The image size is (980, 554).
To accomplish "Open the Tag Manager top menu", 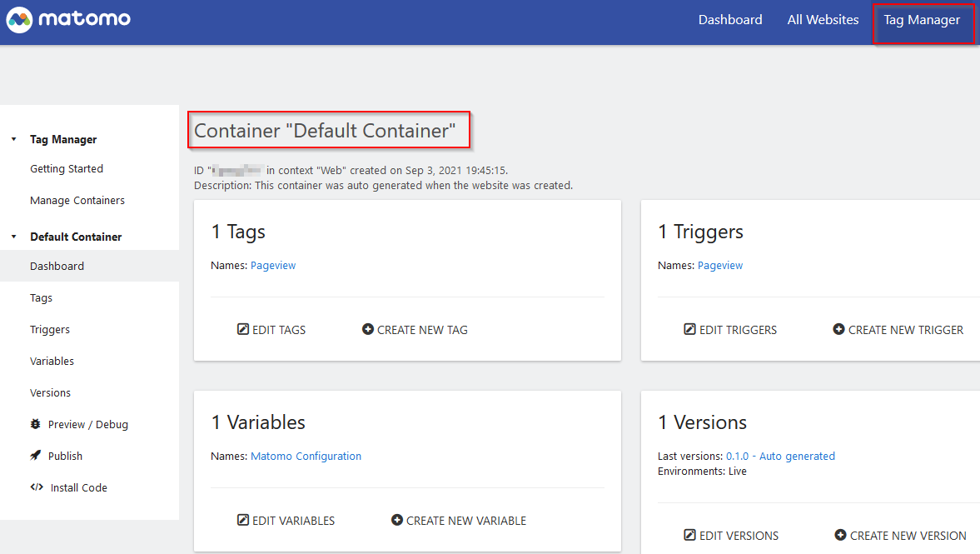I will (x=922, y=20).
